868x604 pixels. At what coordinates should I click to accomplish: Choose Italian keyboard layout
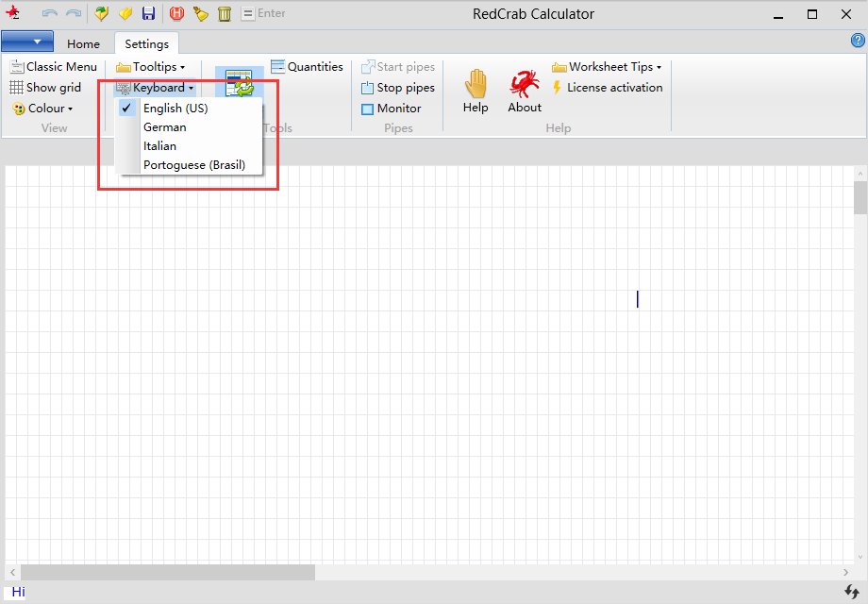(188, 145)
